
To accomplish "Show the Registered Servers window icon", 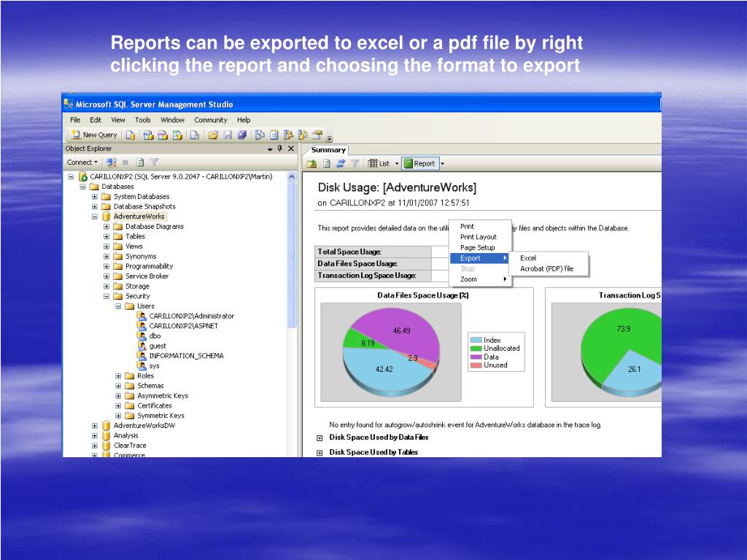I will (x=260, y=135).
